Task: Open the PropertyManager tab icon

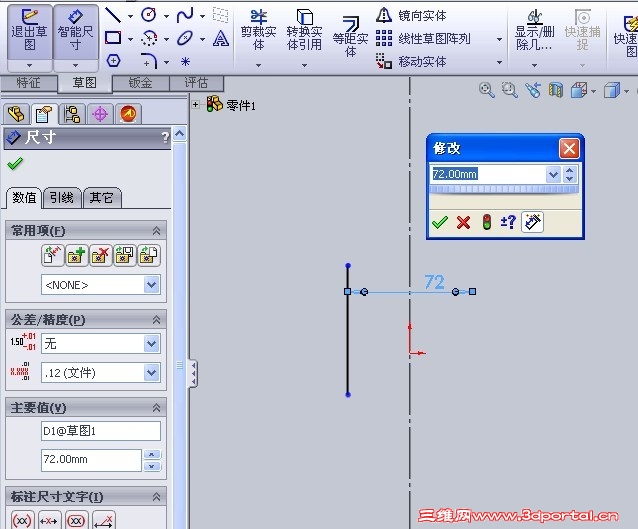Action: (44, 114)
